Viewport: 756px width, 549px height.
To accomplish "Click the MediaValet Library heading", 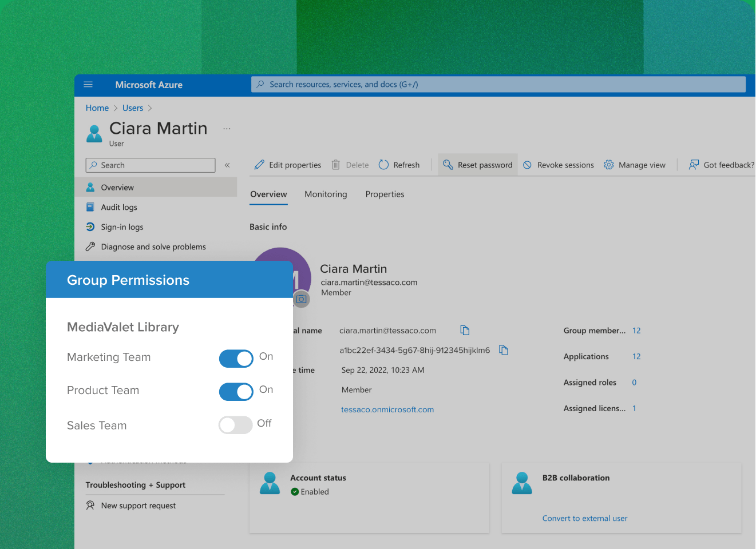I will coord(123,327).
